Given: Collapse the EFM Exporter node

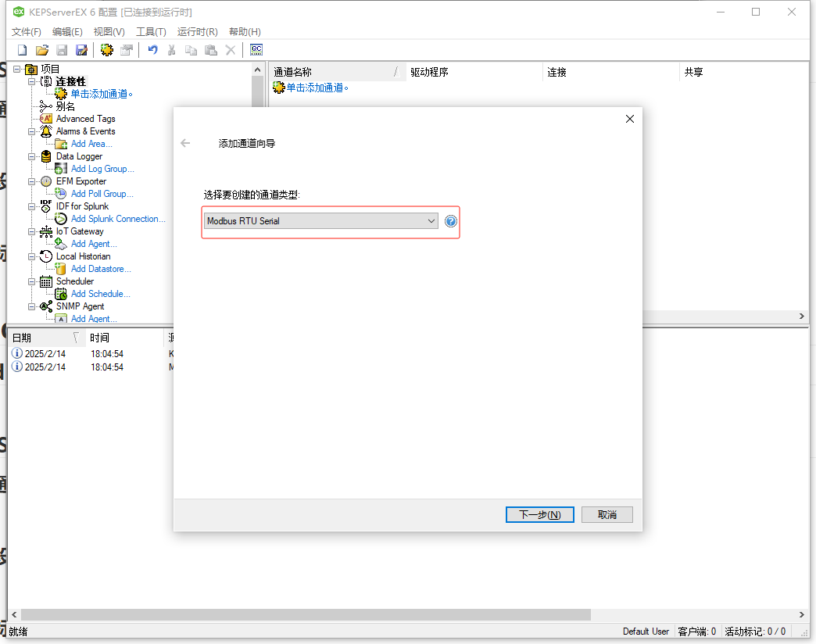Looking at the screenshot, I should [x=32, y=181].
